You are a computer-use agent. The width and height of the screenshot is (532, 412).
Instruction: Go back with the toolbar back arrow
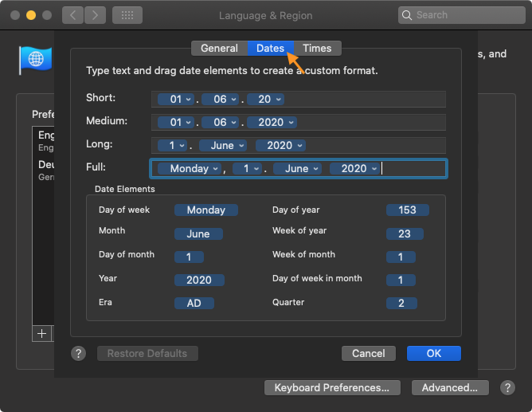[72, 15]
